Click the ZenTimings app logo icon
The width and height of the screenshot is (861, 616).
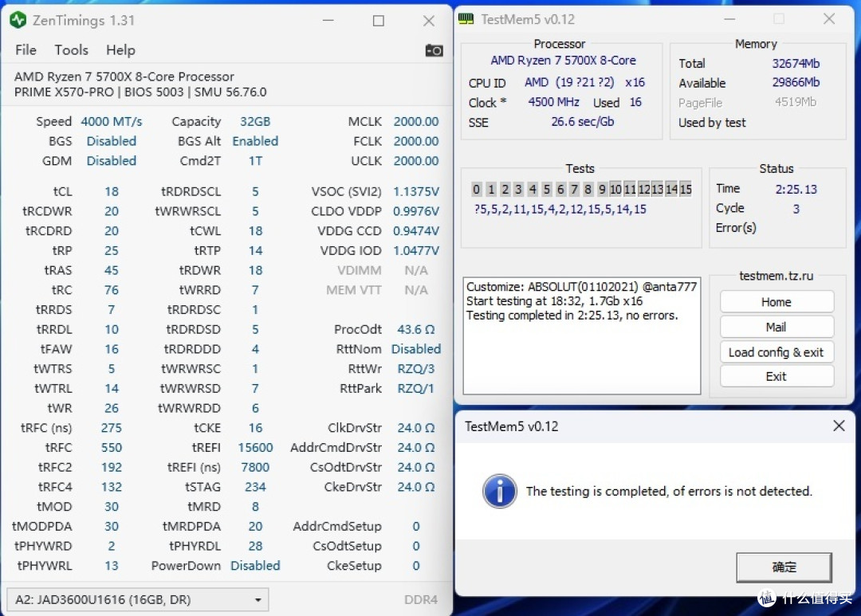point(18,20)
